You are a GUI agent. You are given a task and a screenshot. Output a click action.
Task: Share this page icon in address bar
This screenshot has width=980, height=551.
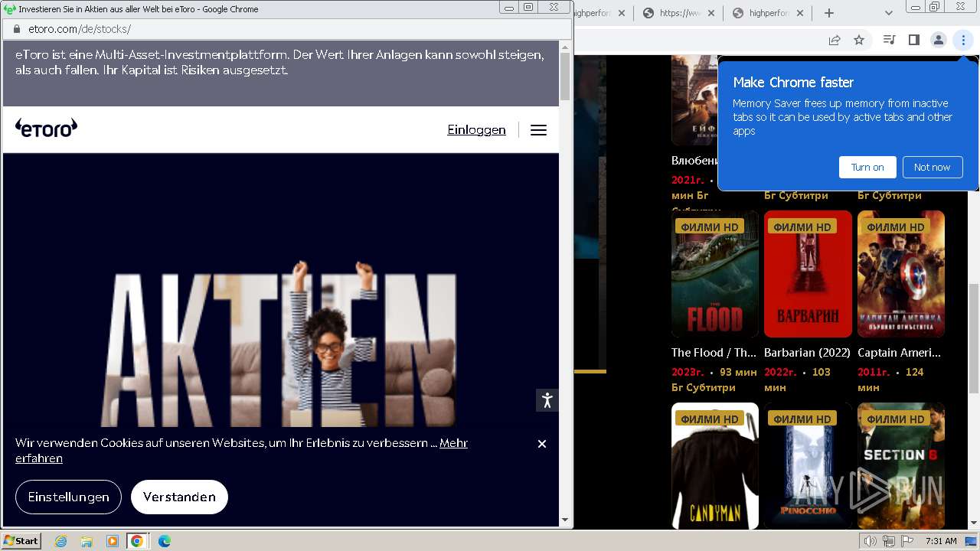835,40
